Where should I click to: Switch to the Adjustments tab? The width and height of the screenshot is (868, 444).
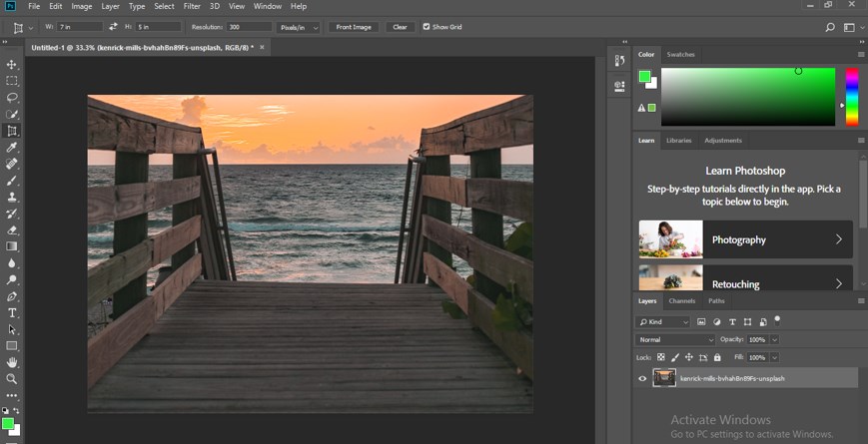pyautogui.click(x=723, y=141)
